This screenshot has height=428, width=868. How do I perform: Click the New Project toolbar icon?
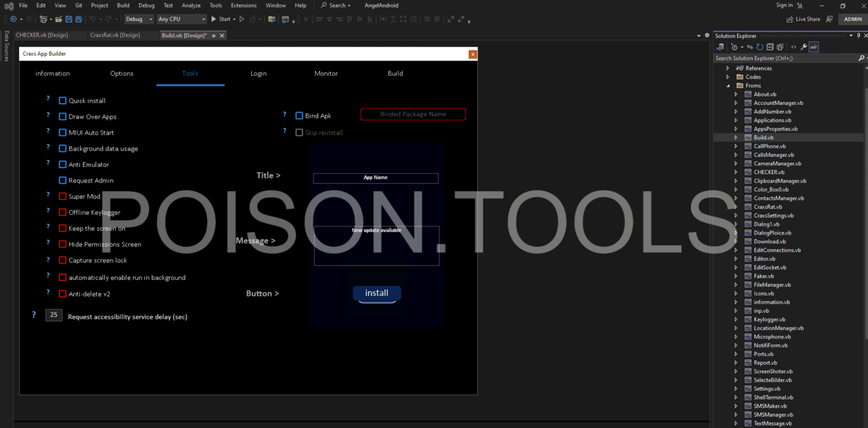tap(43, 19)
